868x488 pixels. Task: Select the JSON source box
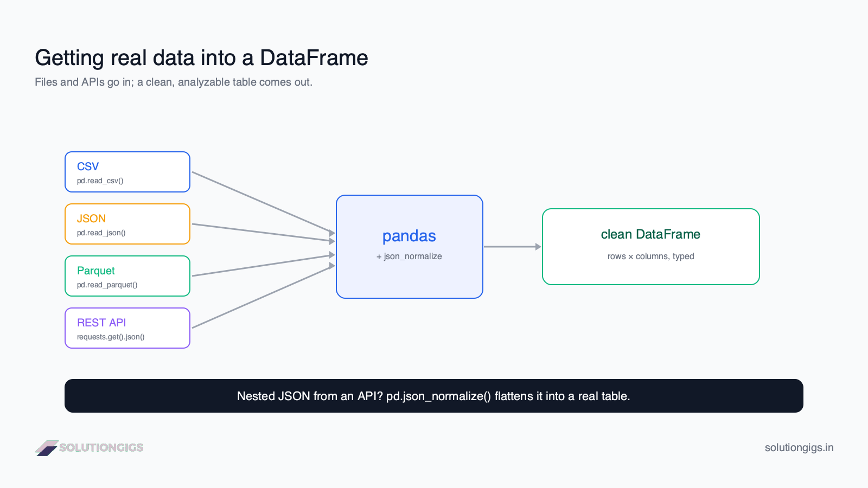point(127,224)
